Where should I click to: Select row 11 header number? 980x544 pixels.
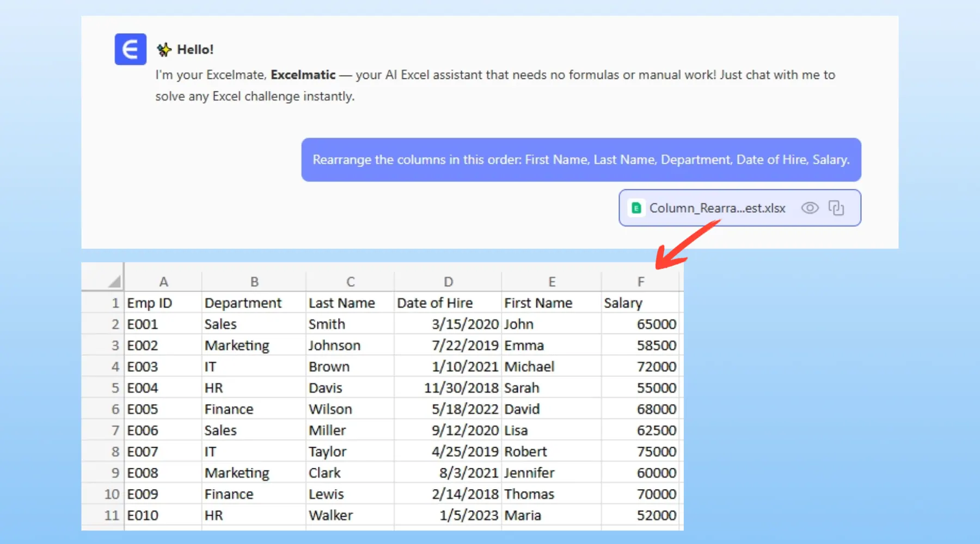111,515
